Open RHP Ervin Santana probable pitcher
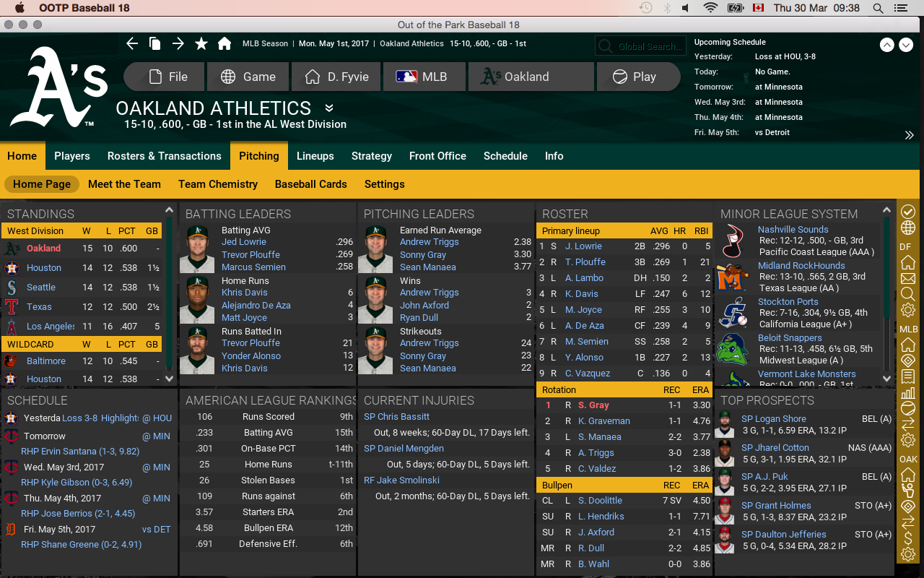This screenshot has width=924, height=578. (80, 452)
